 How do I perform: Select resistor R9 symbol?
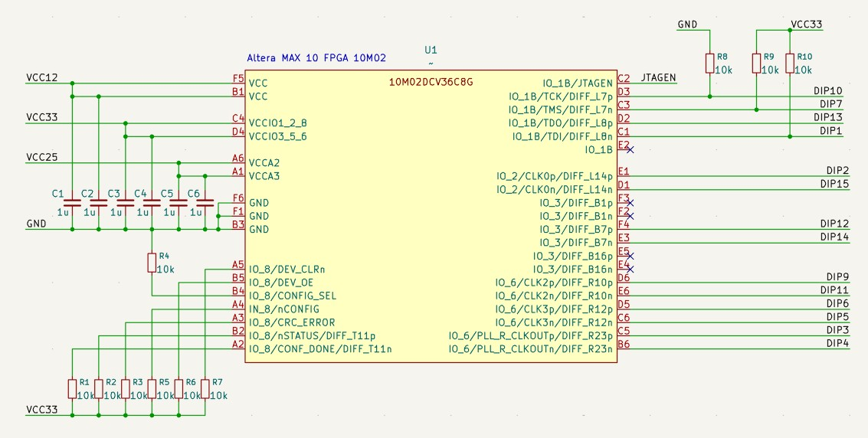point(757,63)
